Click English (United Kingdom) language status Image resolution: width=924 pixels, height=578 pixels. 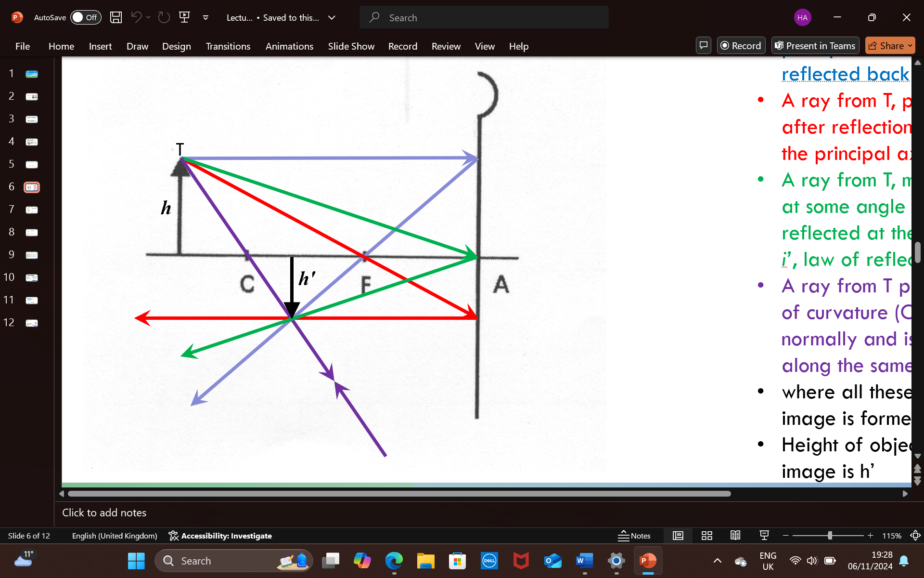[115, 536]
